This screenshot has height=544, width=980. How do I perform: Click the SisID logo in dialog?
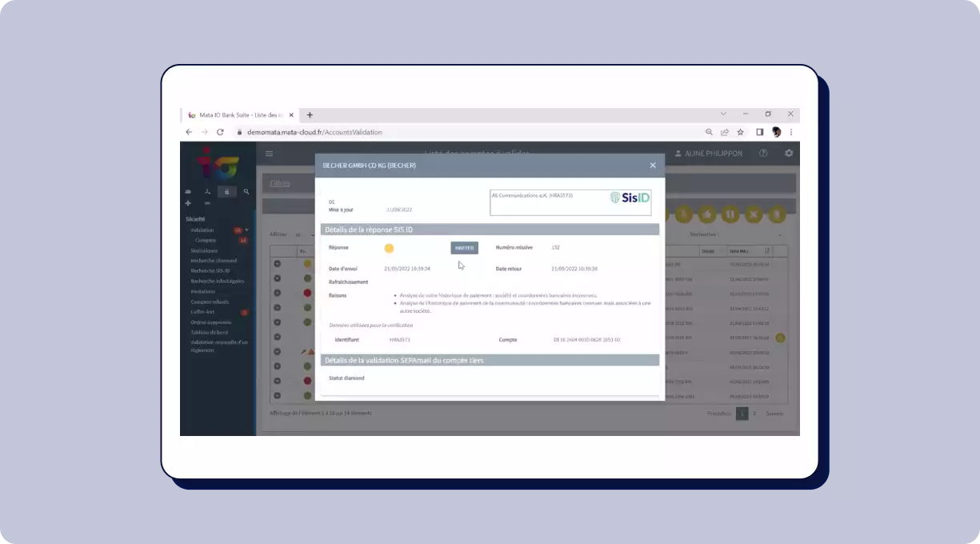[x=630, y=198]
